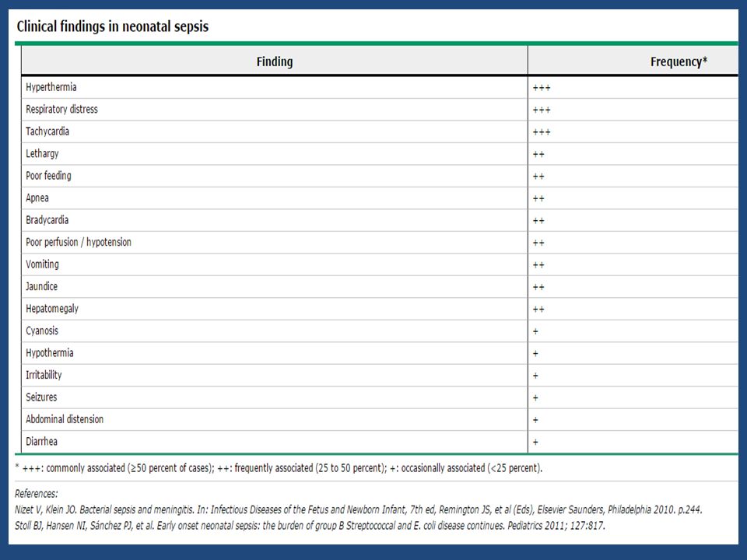The width and height of the screenshot is (747, 560).
Task: Click the + frequency for Cyanosis
Action: click(x=535, y=331)
